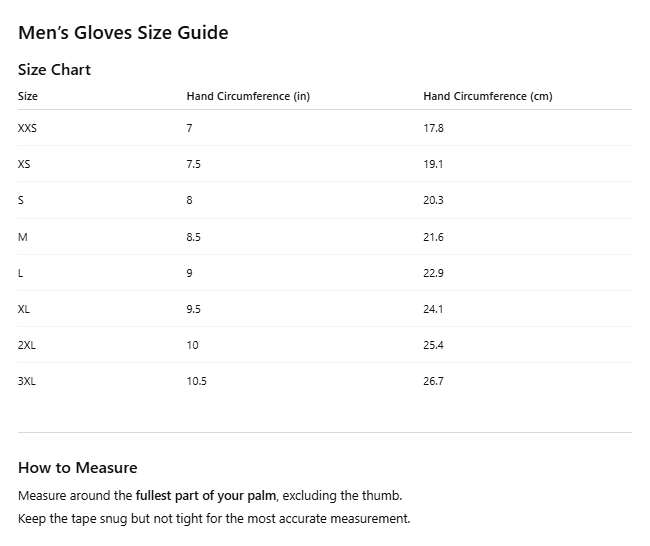Click the Hand Circumference (cm) column header
Image resolution: width=650 pixels, height=546 pixels.
point(487,97)
